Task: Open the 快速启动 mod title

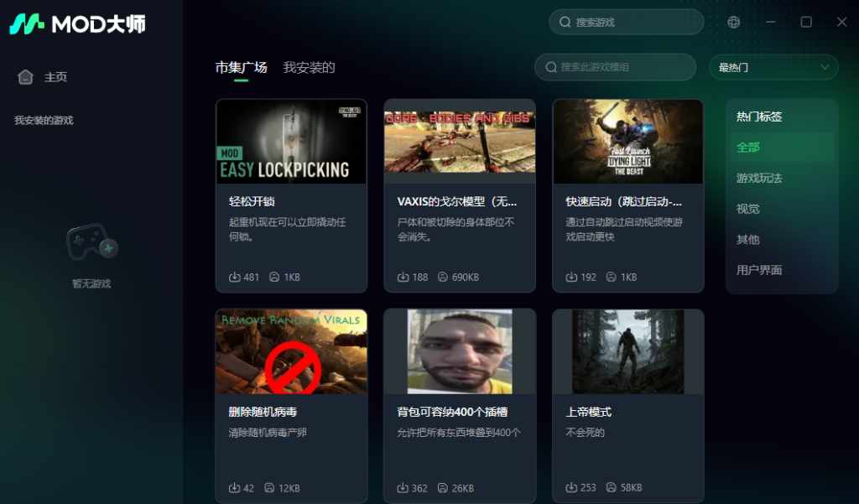Action: 624,201
